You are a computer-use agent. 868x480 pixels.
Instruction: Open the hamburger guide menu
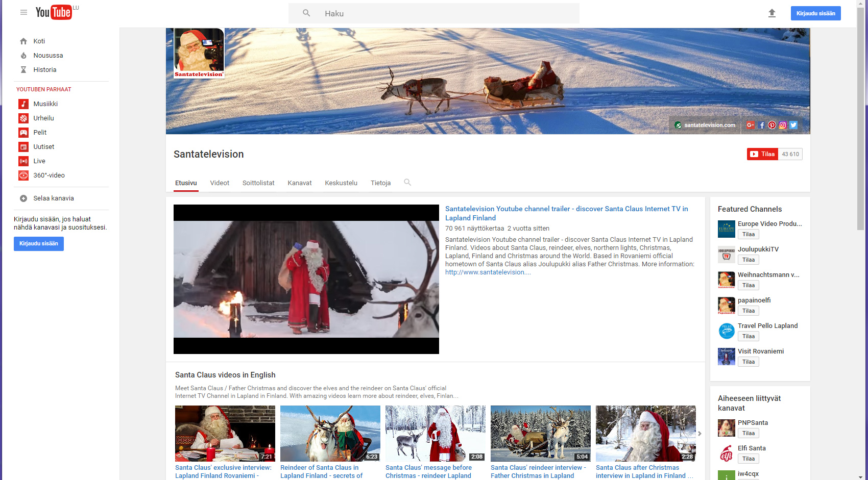(x=23, y=12)
